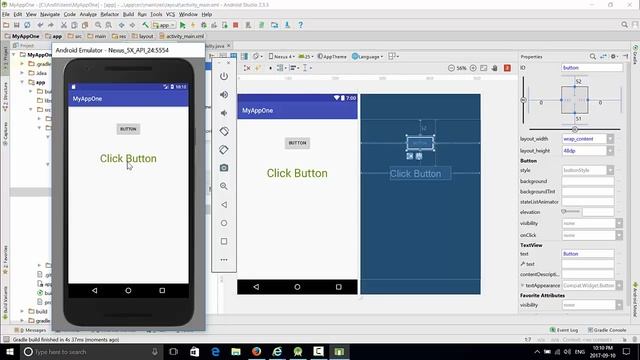Click the Redo arrow in main toolbar

51,25
